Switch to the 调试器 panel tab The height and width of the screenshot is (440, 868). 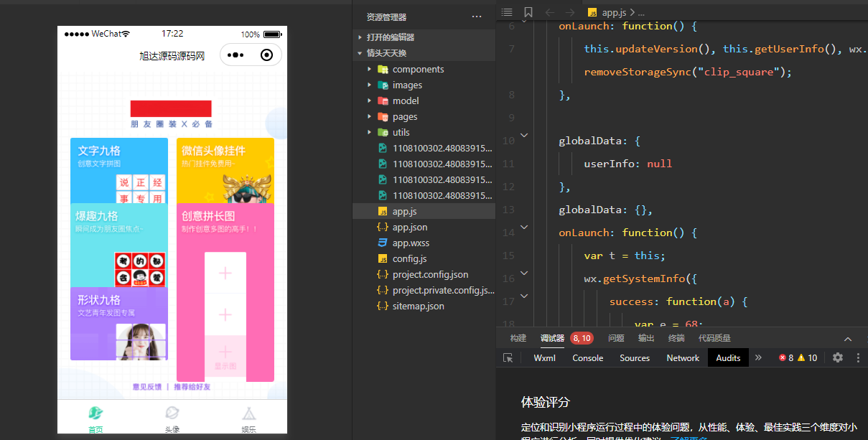(x=552, y=338)
